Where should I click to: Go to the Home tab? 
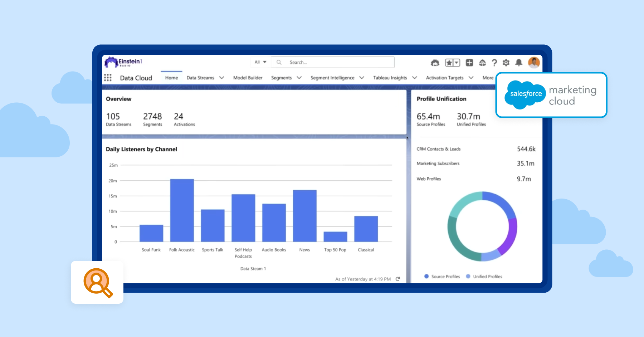click(x=171, y=78)
